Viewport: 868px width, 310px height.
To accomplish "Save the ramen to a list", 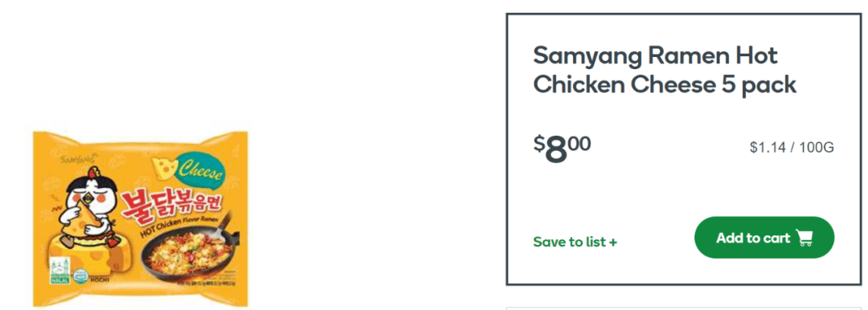I will click(575, 242).
